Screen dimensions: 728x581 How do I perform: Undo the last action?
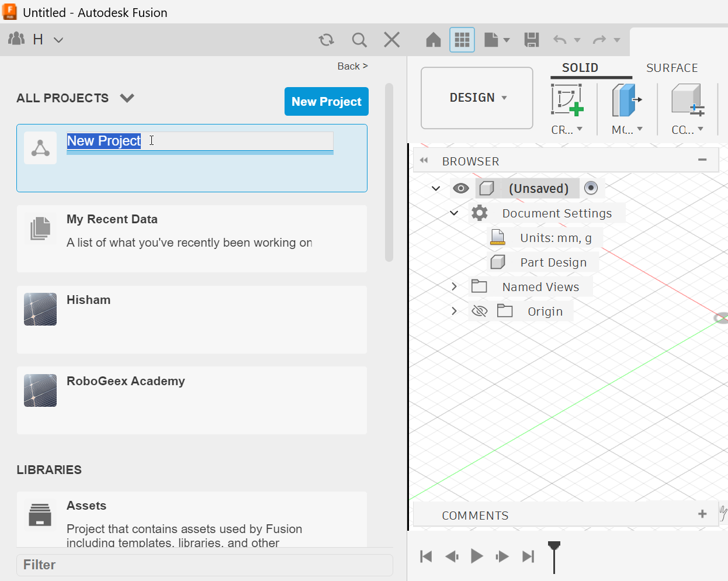560,40
